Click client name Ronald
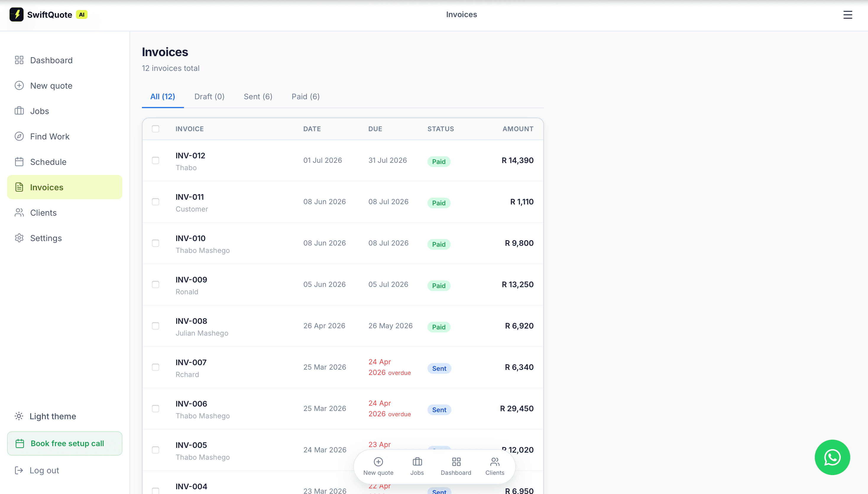868x494 pixels. (x=187, y=292)
